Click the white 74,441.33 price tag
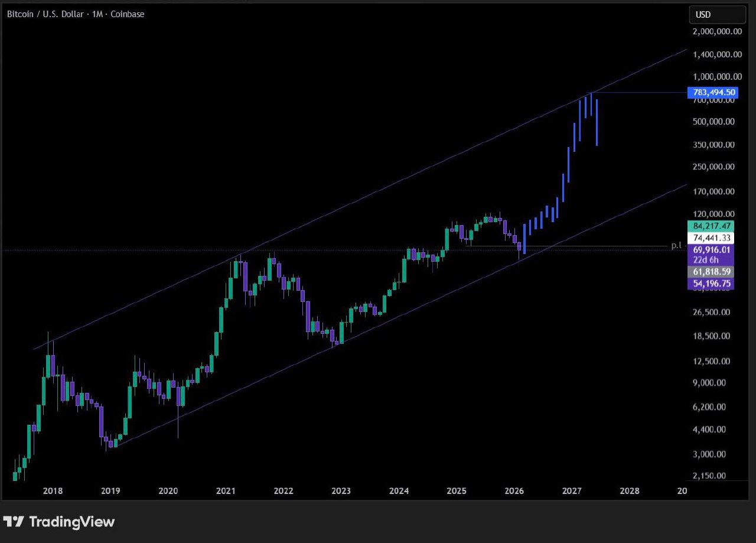Viewport: 756px width, 543px height. 712,238
